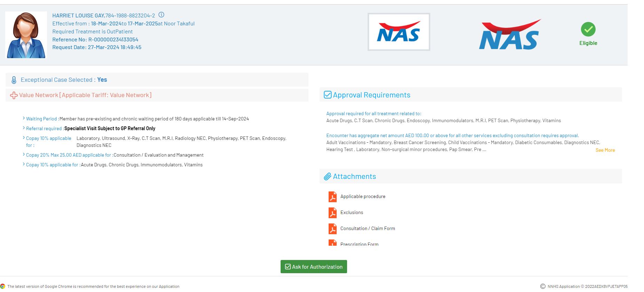Click the member avatar picture

click(x=26, y=35)
